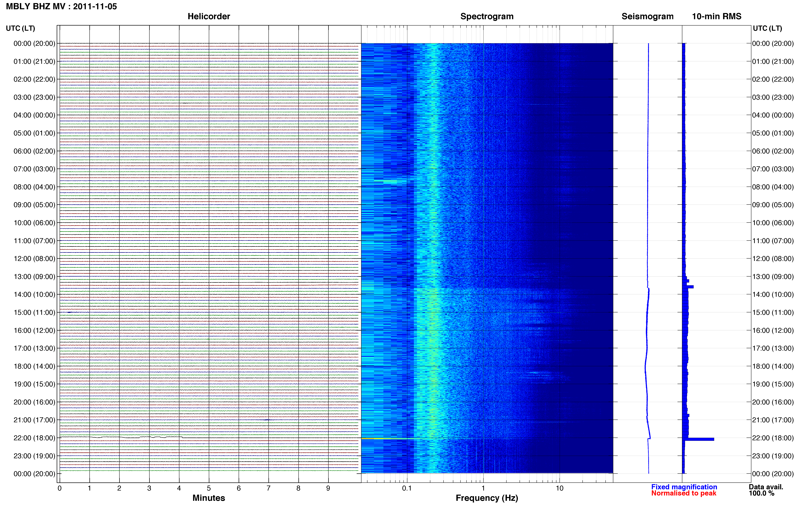Click the '4' minutes tick under the helicorder
Image resolution: width=812 pixels, height=508 pixels.
click(x=179, y=488)
